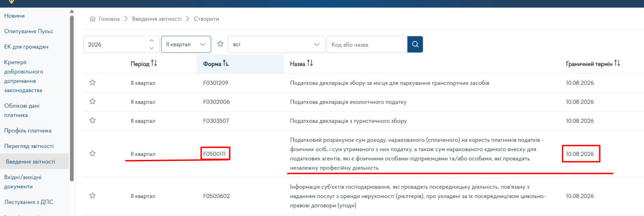The height and width of the screenshot is (216, 644).
Task: Star the F0303507 tourist fee row
Action: [93, 121]
